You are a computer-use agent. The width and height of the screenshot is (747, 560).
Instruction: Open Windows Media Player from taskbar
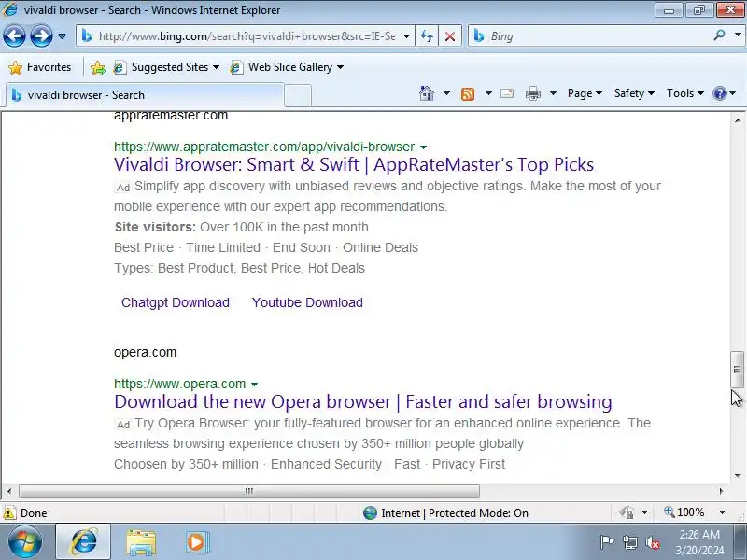pos(196,543)
